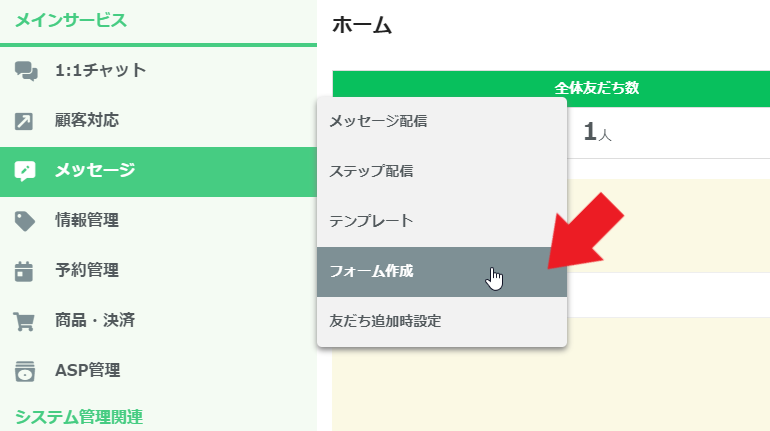The width and height of the screenshot is (770, 431).
Task: Open the ASP管理 sidebar label
Action: (87, 371)
